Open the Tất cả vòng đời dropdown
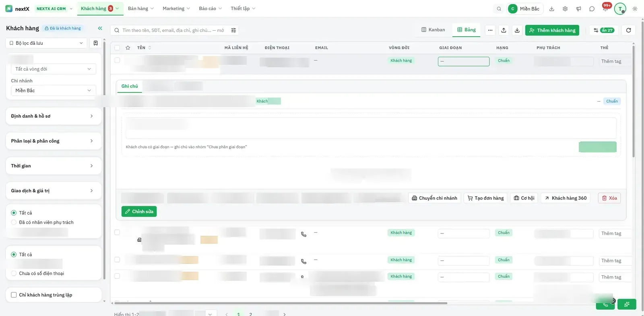This screenshot has height=316, width=644. tap(54, 69)
